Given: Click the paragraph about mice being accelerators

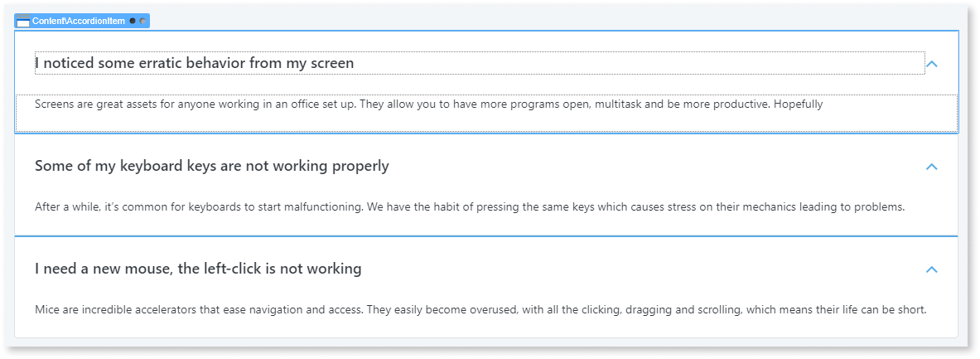Looking at the screenshot, I should click(x=480, y=309).
